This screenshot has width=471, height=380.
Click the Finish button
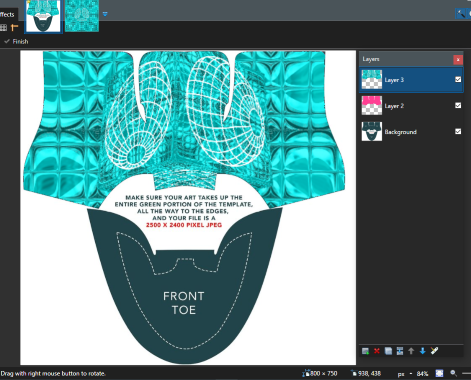coord(16,41)
